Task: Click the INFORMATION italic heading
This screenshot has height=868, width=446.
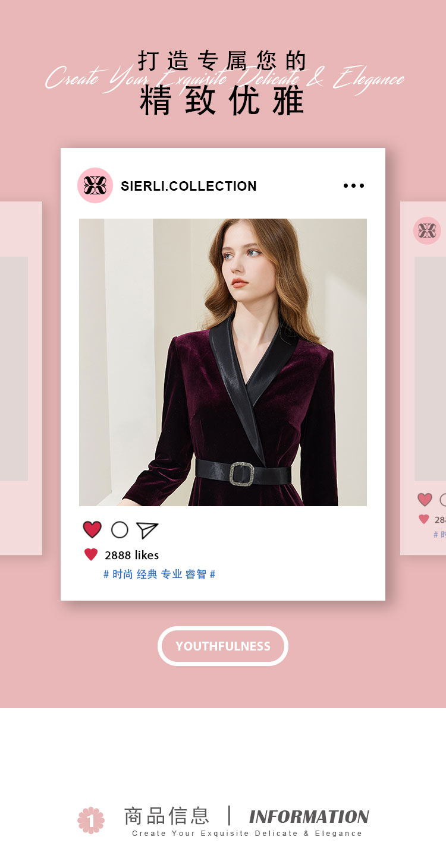Action: [309, 817]
